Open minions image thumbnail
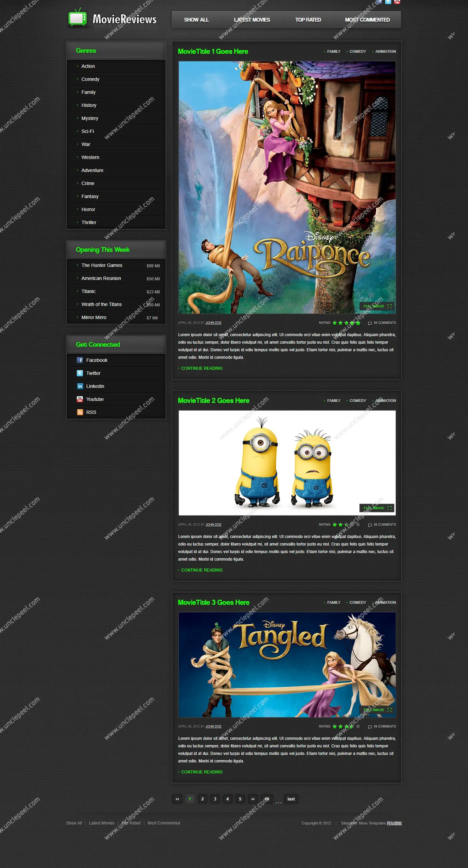Image resolution: width=468 pixels, height=868 pixels. click(287, 463)
